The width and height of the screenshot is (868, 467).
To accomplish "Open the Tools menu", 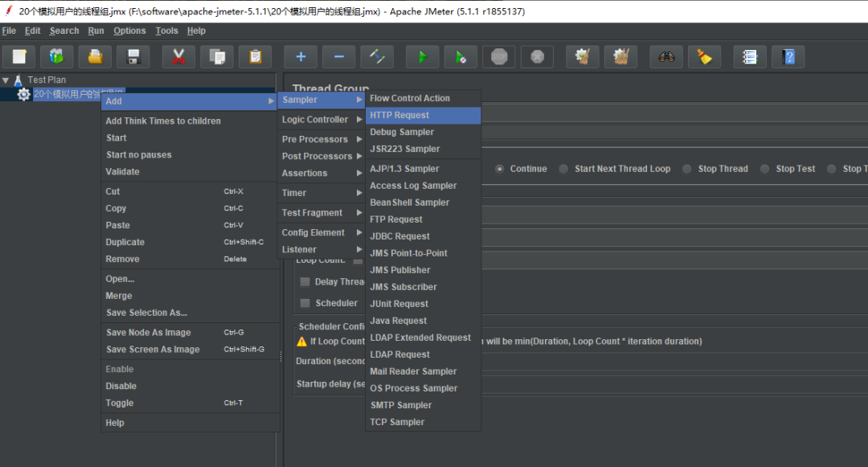I will click(x=166, y=31).
